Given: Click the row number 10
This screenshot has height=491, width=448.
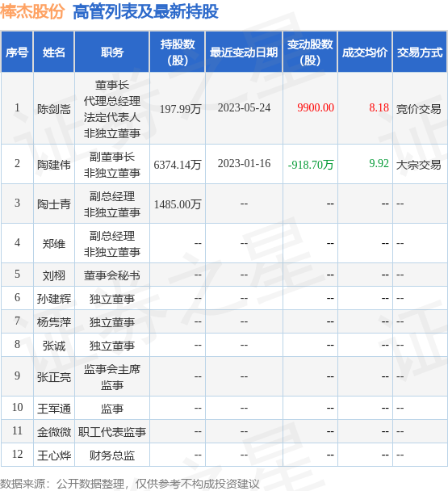Looking at the screenshot, I should tap(17, 407).
